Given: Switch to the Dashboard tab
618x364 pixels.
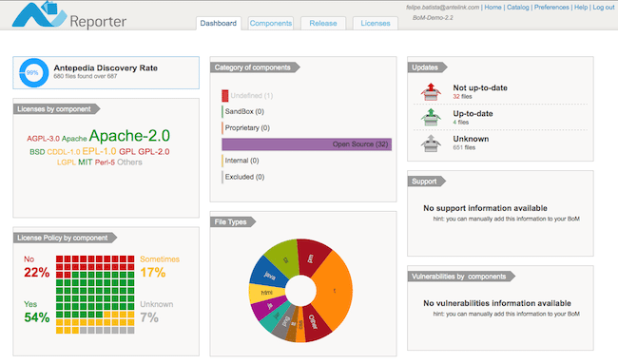Looking at the screenshot, I should 219,23.
